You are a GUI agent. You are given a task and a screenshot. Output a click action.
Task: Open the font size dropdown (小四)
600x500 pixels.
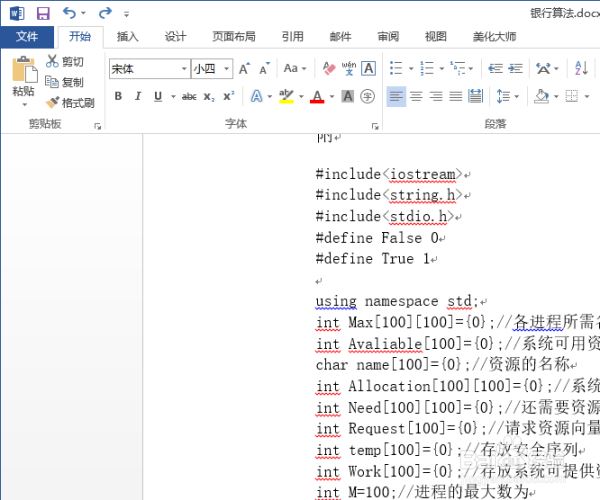coord(228,69)
